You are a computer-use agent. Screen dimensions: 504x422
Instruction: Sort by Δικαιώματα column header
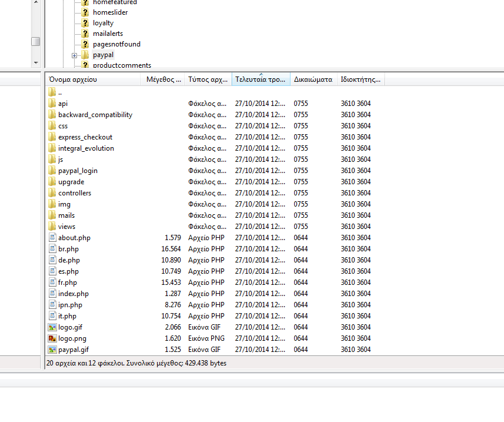313,79
